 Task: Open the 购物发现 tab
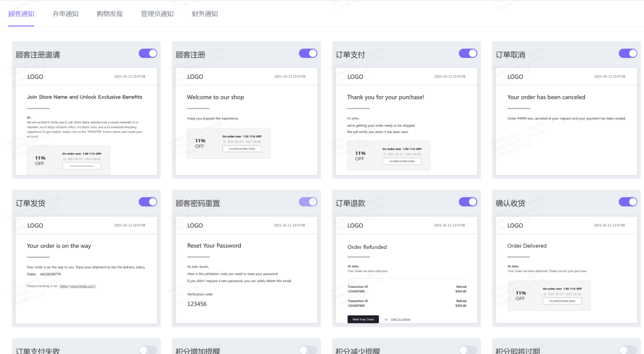click(x=110, y=14)
